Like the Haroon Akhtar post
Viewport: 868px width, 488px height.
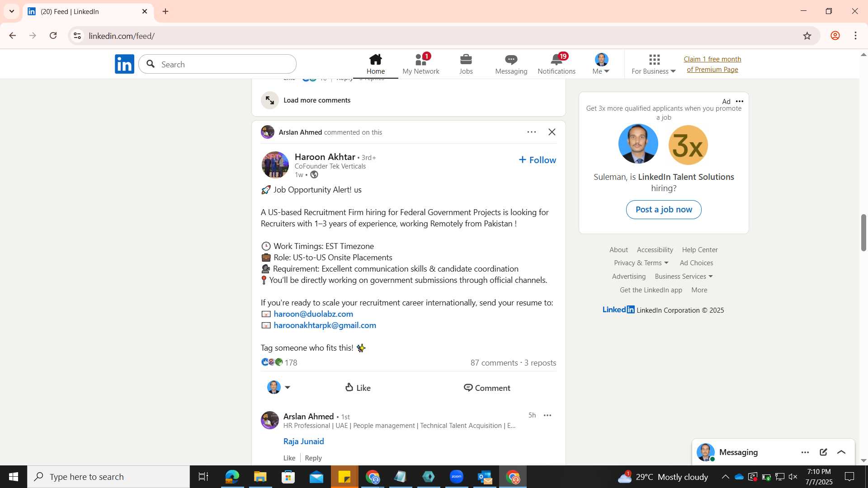point(358,388)
